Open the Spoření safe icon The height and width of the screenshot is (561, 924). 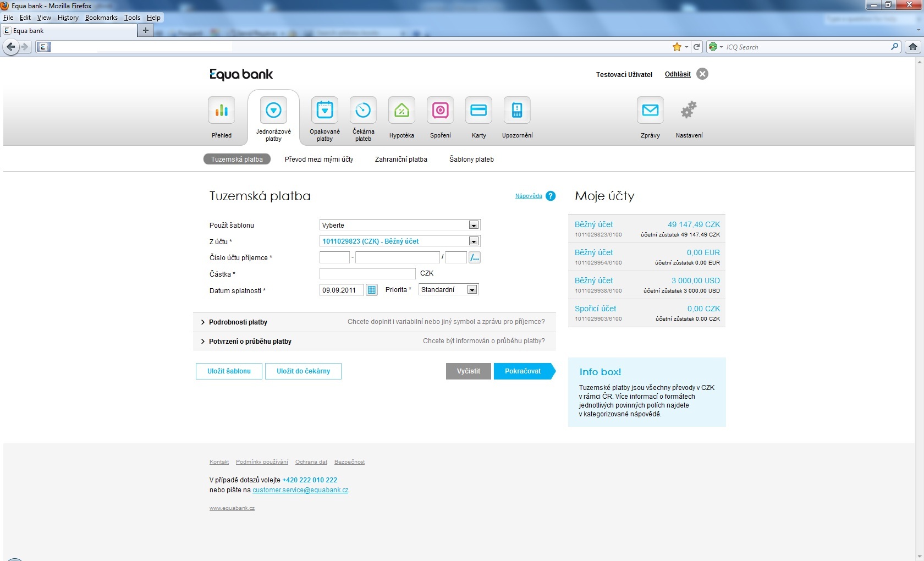point(440,111)
